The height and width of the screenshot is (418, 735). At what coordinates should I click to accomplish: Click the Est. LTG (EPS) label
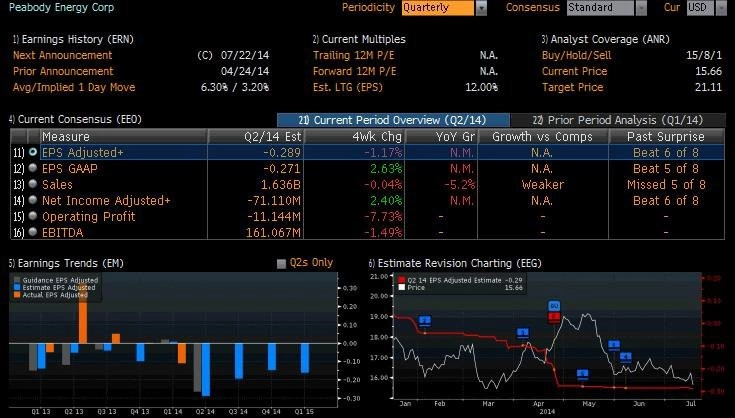348,87
